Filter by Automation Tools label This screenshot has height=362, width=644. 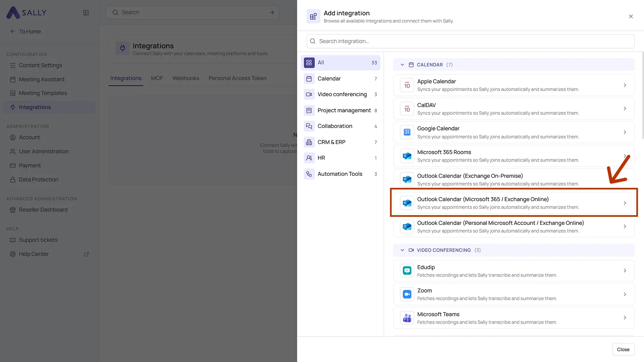tap(340, 174)
